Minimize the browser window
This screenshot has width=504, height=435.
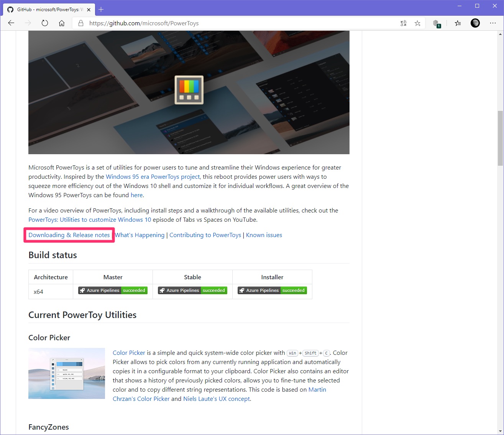(460, 6)
